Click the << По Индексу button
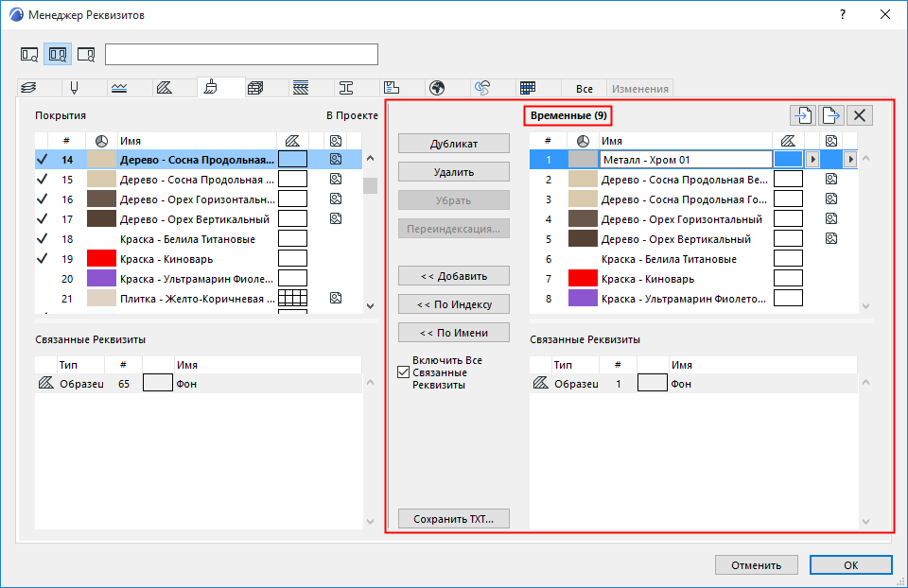This screenshot has width=908, height=588. 454,304
